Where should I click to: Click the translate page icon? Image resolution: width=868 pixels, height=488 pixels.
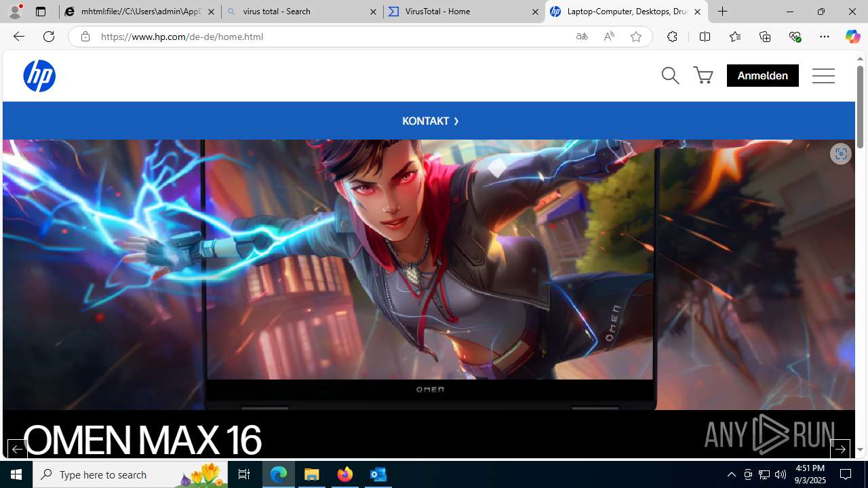point(582,37)
